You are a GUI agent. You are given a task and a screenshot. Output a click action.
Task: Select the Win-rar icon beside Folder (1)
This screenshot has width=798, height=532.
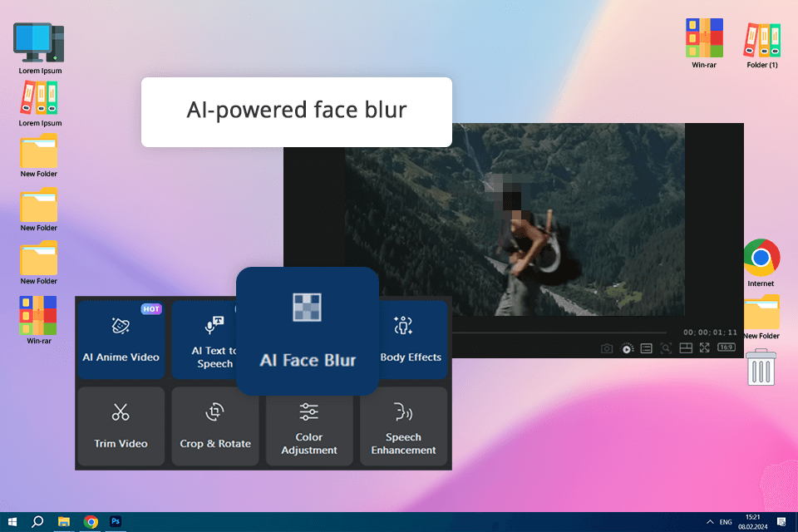coord(704,43)
